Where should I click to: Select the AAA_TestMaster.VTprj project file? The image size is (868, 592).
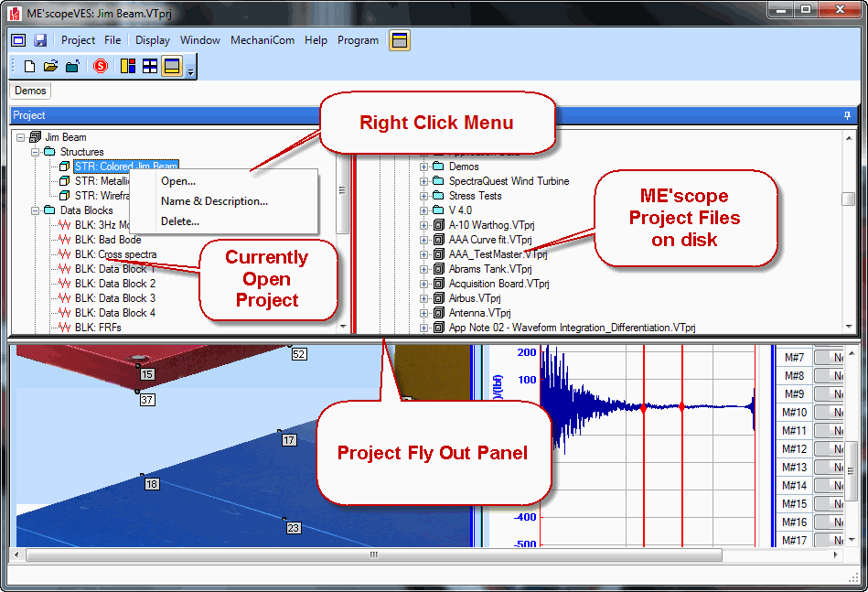click(498, 254)
